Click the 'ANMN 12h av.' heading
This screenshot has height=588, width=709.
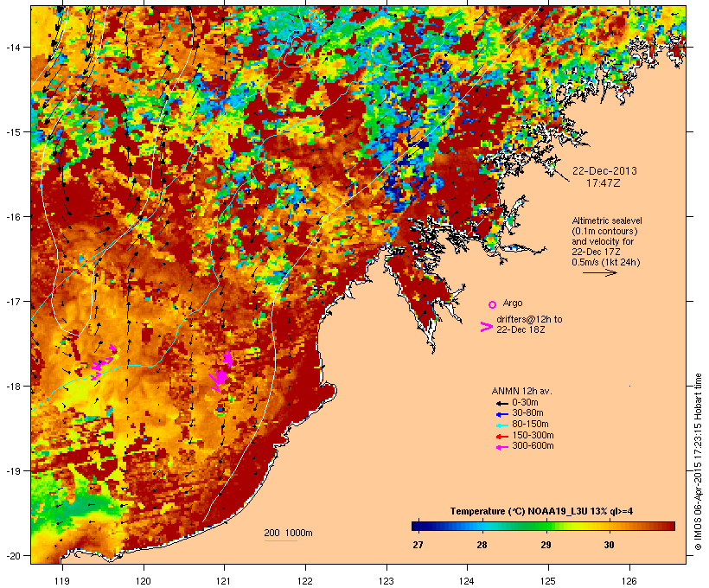tap(521, 391)
